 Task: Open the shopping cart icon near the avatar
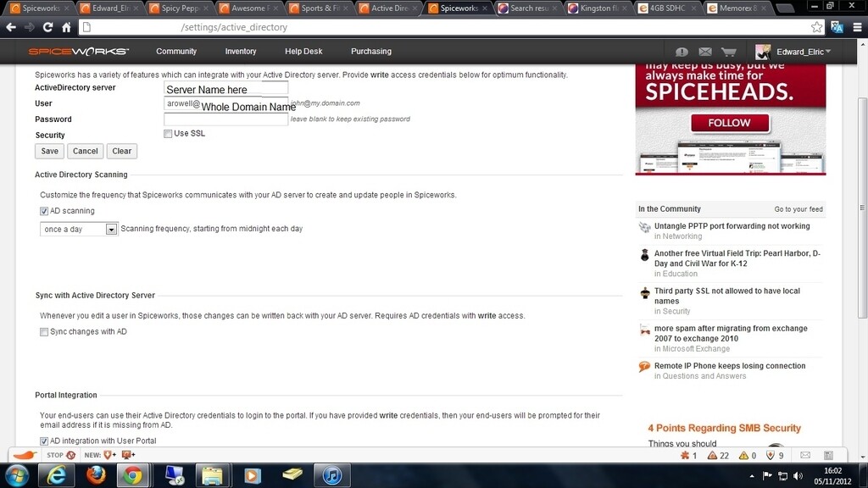[730, 51]
